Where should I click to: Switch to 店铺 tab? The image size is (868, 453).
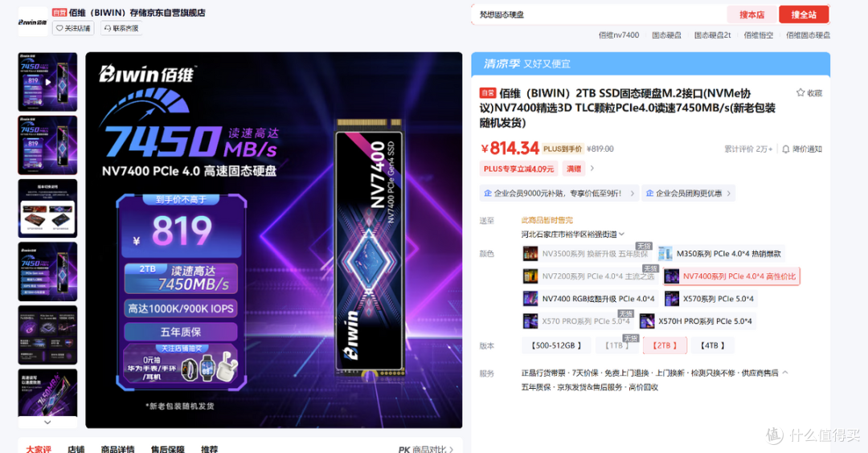click(76, 449)
